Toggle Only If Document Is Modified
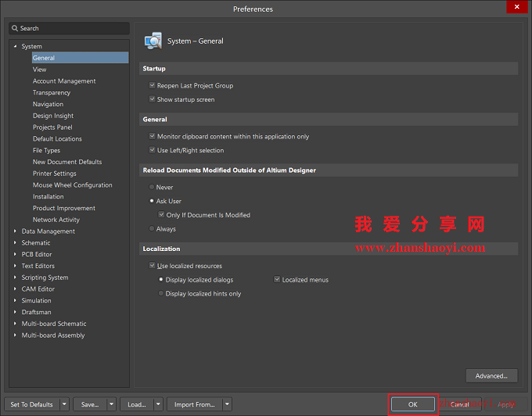Image resolution: width=532 pixels, height=416 pixels. [x=161, y=214]
